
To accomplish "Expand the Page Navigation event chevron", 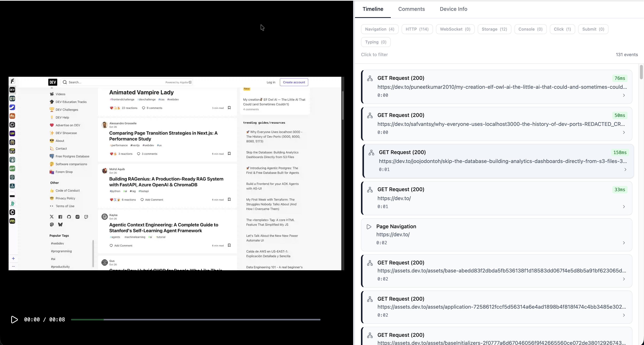I will click(x=624, y=243).
